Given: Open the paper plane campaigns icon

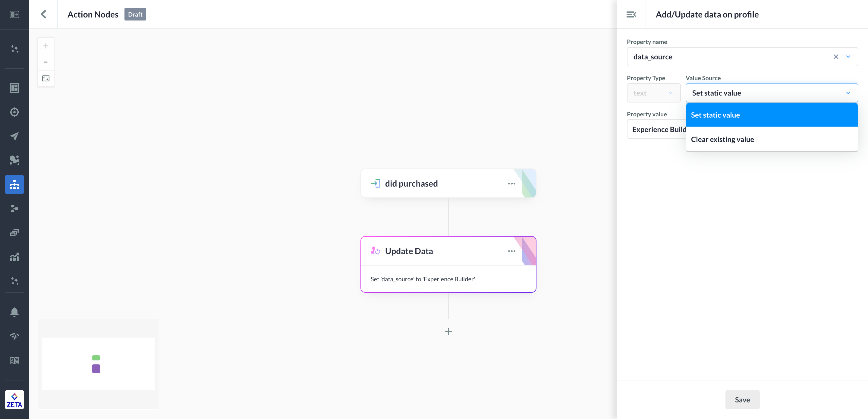Looking at the screenshot, I should 14,136.
